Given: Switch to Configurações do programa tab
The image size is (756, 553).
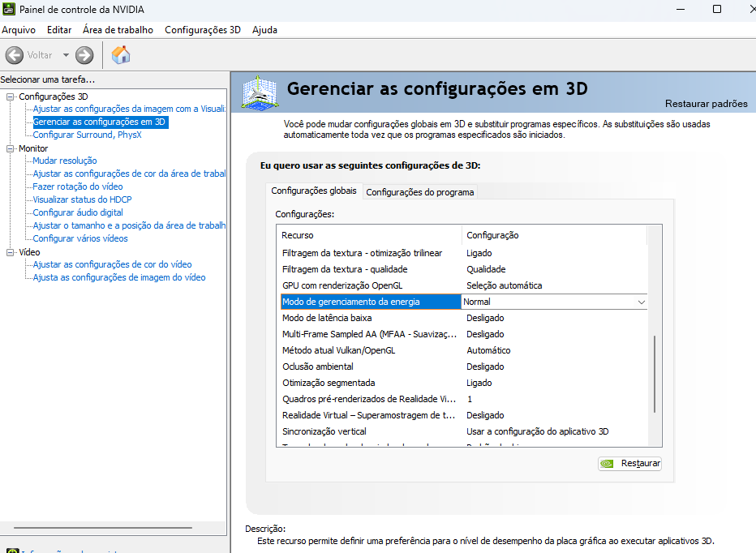Looking at the screenshot, I should (x=420, y=192).
